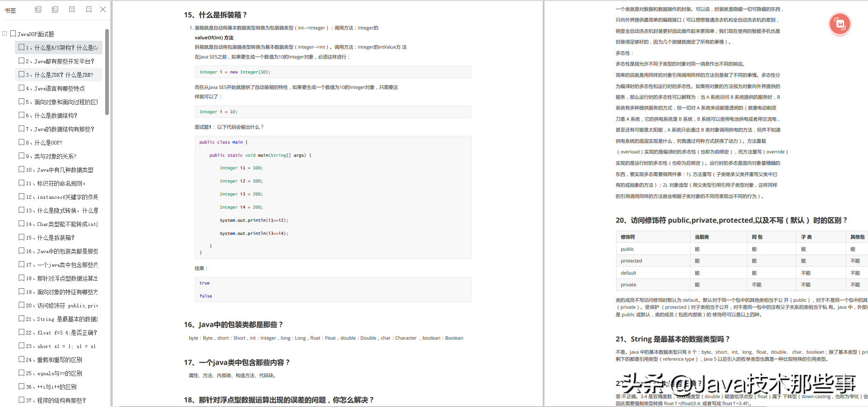Go to bookmark 14、Char类型能不能转成int
Image resolution: width=868 pixels, height=407 pixels.
click(x=58, y=224)
